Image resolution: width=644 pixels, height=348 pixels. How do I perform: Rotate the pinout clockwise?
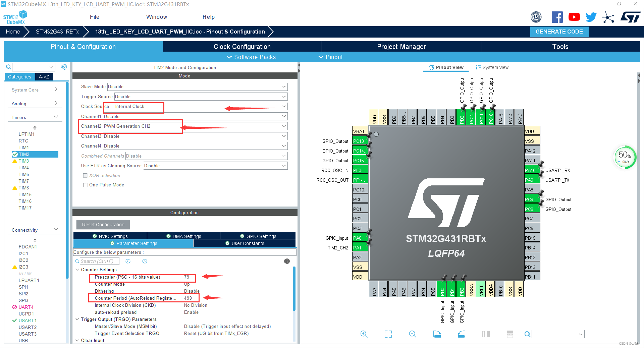coord(437,334)
